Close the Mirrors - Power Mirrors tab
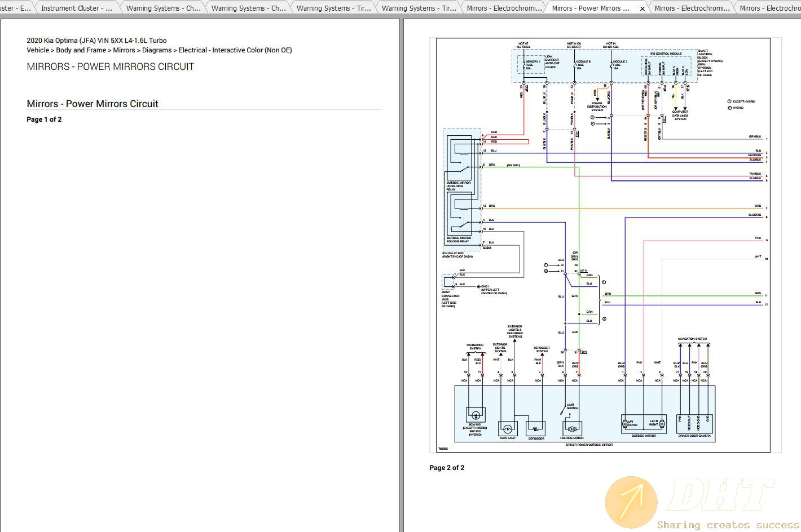The image size is (801, 532). (642, 8)
